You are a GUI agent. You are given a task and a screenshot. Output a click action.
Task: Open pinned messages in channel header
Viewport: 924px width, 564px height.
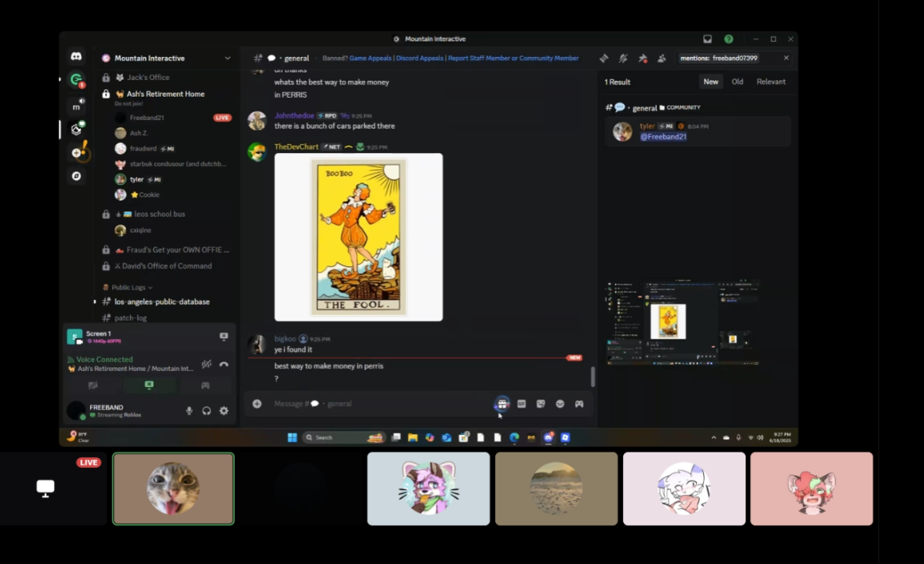pos(642,58)
